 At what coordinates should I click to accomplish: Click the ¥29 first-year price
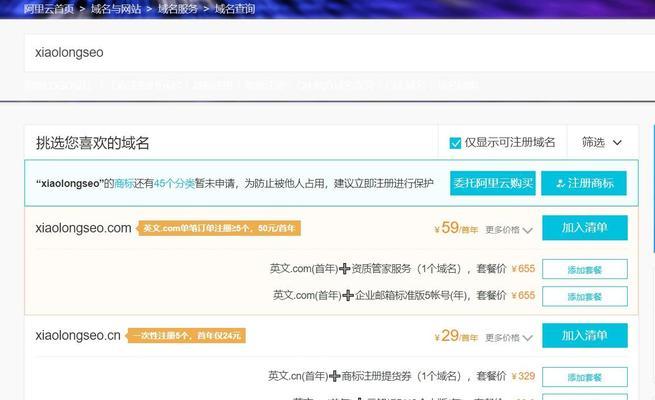tap(456, 336)
